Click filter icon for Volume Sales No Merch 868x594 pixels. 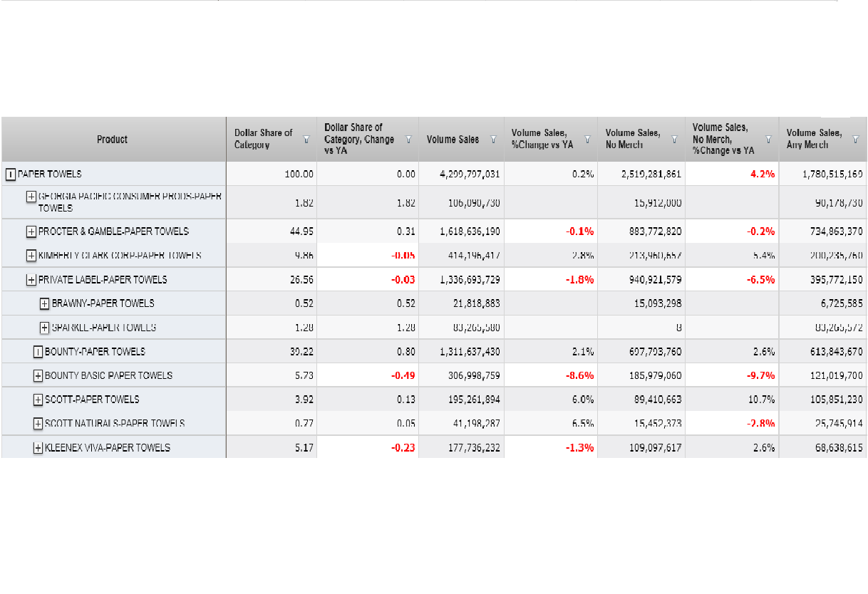click(674, 140)
